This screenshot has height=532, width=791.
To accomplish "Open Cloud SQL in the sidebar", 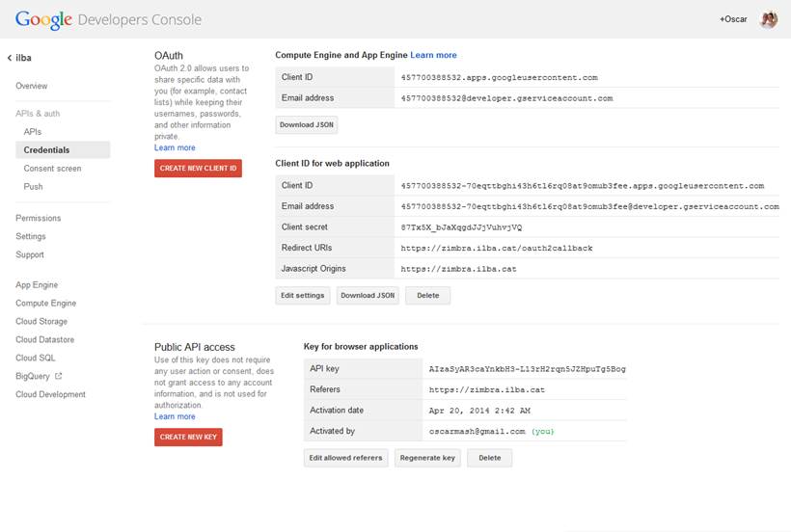I will 35,358.
